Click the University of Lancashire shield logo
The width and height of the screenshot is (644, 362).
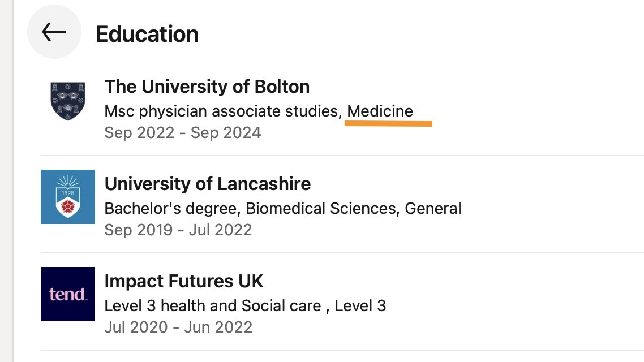click(67, 197)
